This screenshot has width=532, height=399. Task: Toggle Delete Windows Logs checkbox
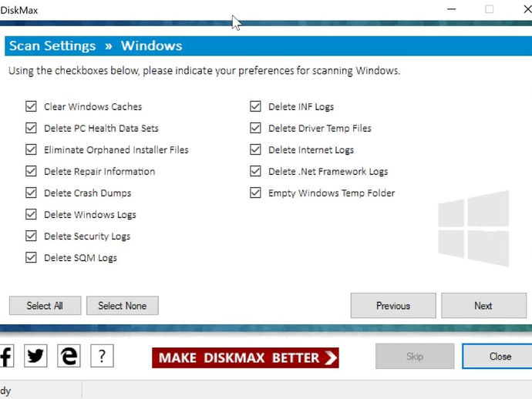(31, 214)
